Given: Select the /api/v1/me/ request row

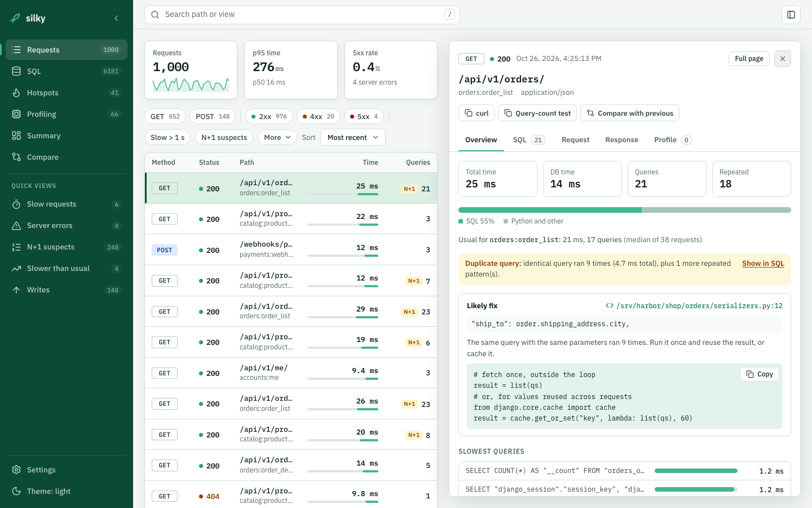Looking at the screenshot, I should click(291, 373).
